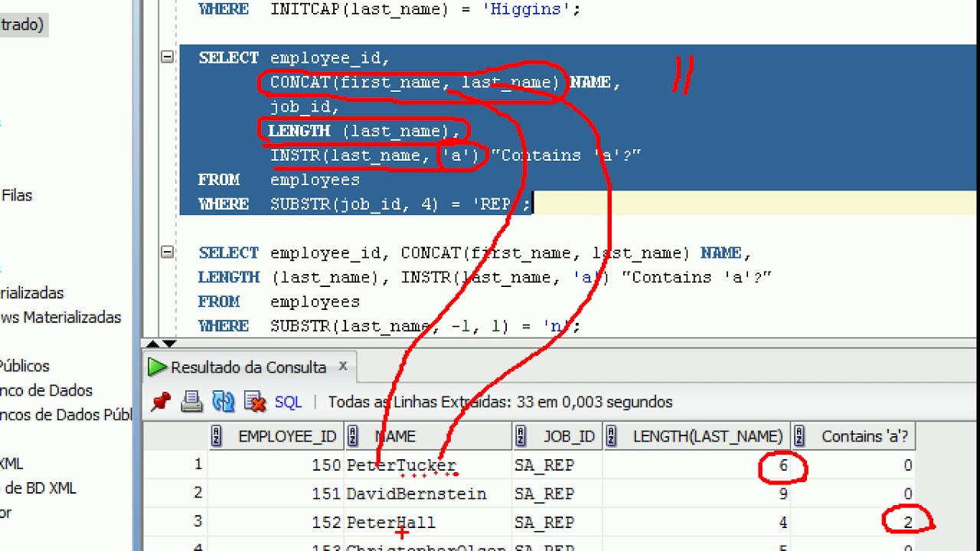The width and height of the screenshot is (980, 551).
Task: Click the sort icon beside Contains 'a'? header
Action: 799,436
